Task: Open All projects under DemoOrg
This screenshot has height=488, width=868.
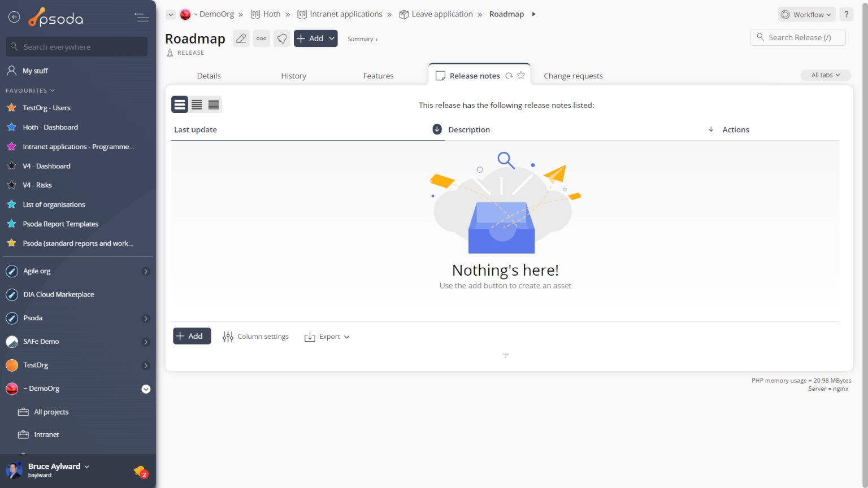Action: pos(51,412)
